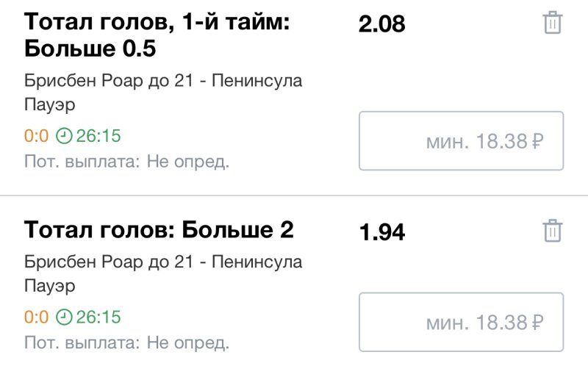Open the Брисбен Роар match in the first bet

click(x=163, y=91)
